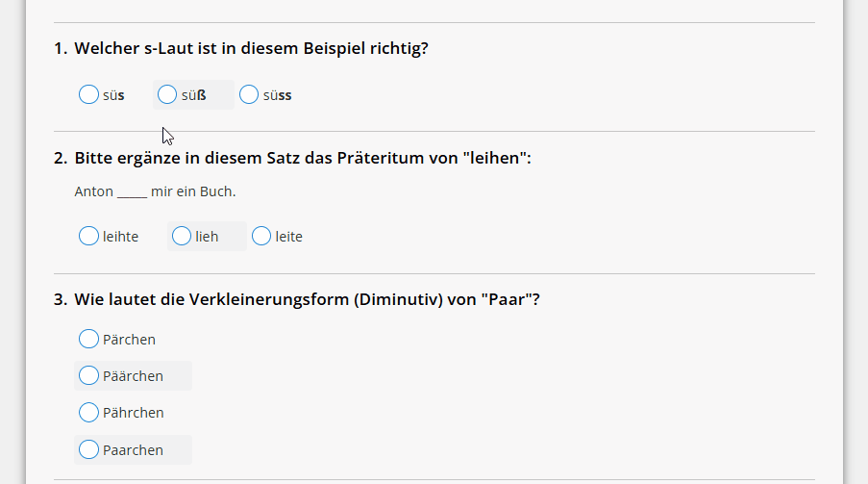The image size is (868, 484).
Task: Pick the 'lieh' radio circle
Action: click(182, 236)
